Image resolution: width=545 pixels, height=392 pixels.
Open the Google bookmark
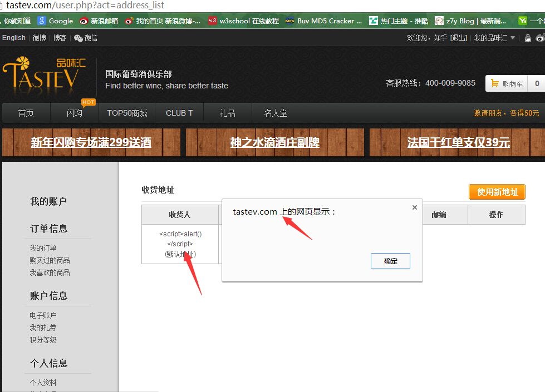pos(55,21)
